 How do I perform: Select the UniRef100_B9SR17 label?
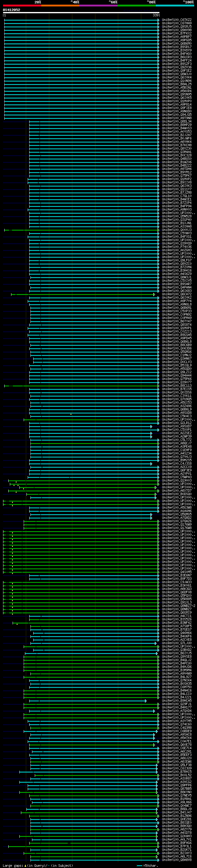pos(177,47)
